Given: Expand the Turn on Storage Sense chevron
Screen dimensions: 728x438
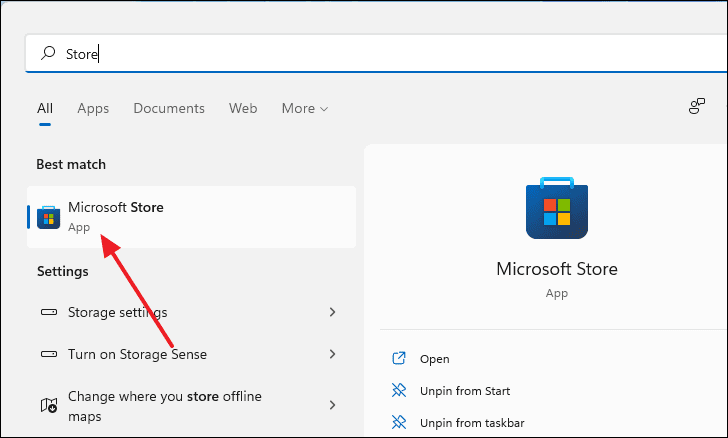Looking at the screenshot, I should 332,354.
